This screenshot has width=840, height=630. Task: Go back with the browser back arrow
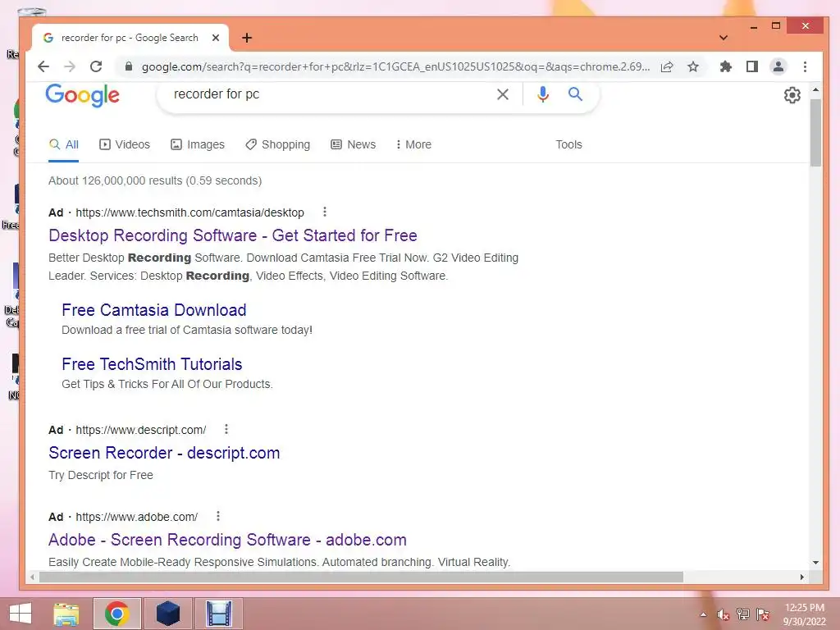coord(43,66)
